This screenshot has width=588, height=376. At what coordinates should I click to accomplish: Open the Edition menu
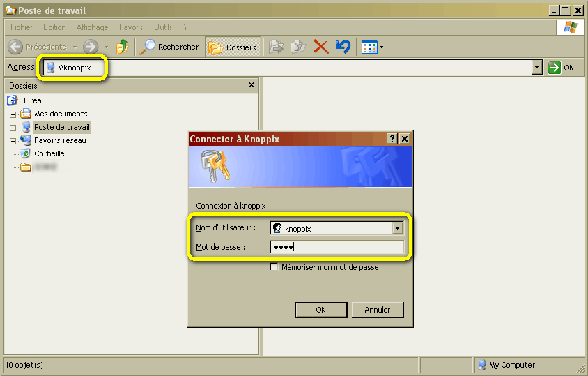[54, 27]
